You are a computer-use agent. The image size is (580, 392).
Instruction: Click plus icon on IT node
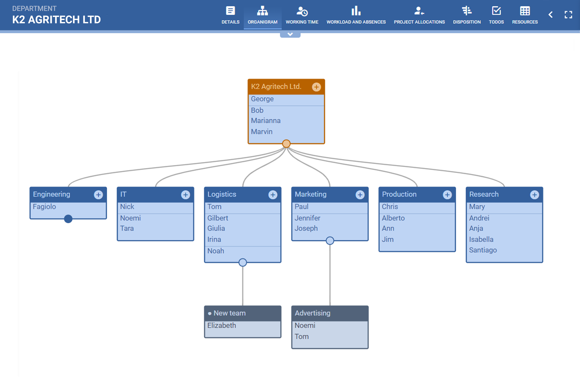coord(185,195)
